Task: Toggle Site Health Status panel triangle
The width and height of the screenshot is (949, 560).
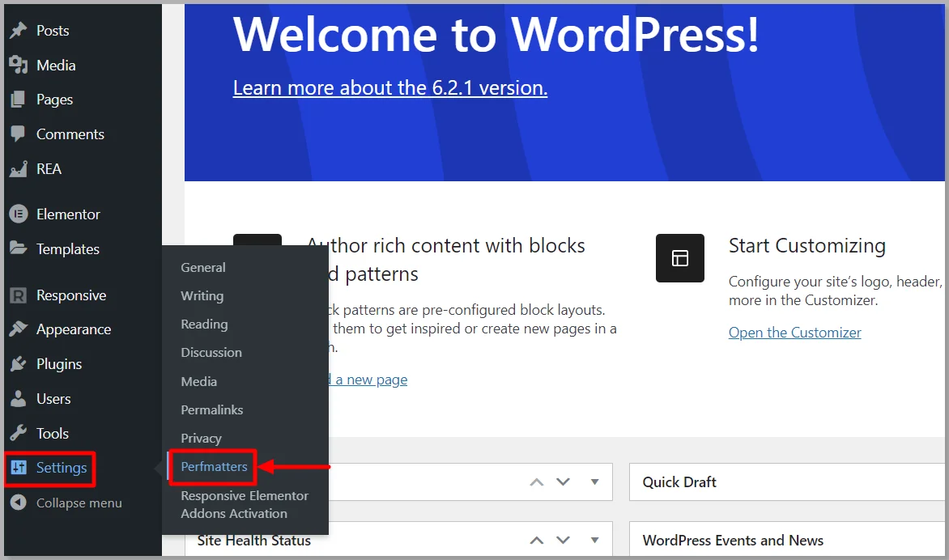Action: click(x=595, y=540)
